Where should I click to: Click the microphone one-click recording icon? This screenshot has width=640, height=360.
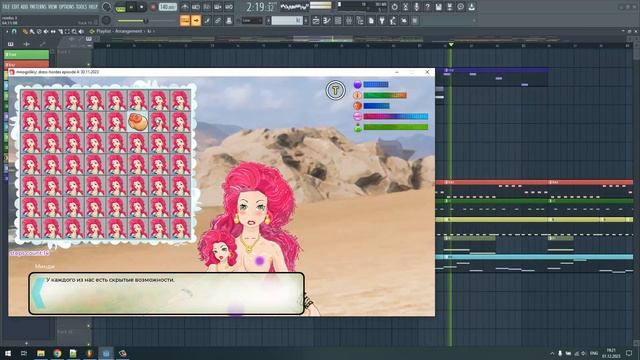pos(416,7)
